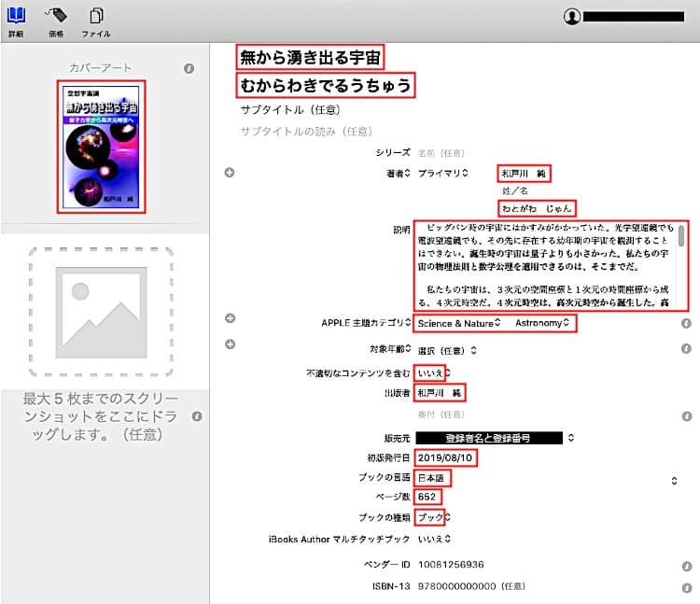Open the Science & Nature category dropdown
This screenshot has width=700, height=604.
[459, 323]
